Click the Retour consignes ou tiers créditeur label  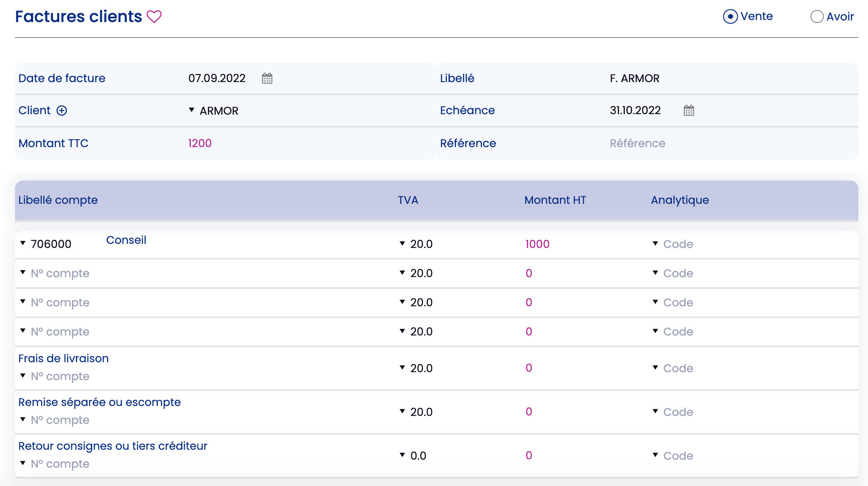[113, 446]
